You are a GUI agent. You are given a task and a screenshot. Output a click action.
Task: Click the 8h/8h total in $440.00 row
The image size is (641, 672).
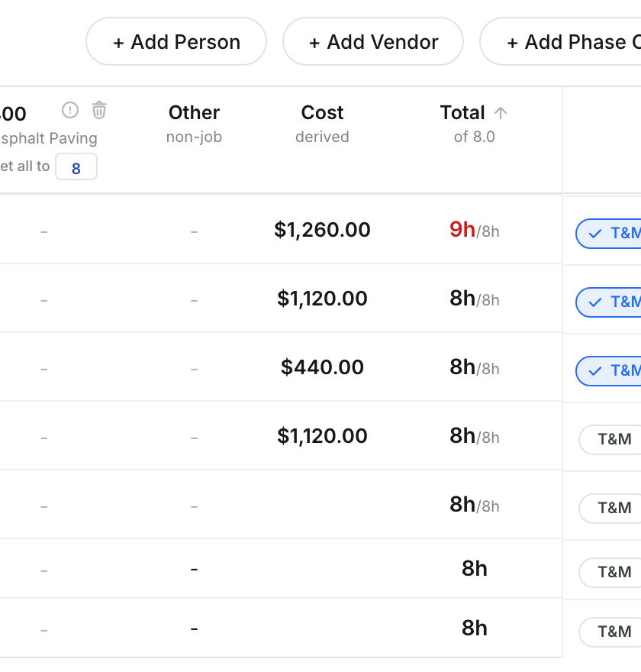tap(475, 367)
